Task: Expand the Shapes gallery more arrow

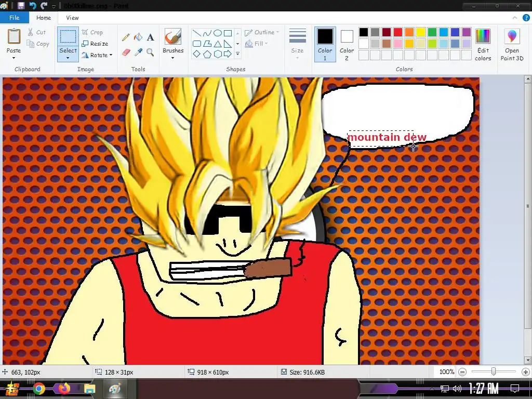Action: pos(237,54)
